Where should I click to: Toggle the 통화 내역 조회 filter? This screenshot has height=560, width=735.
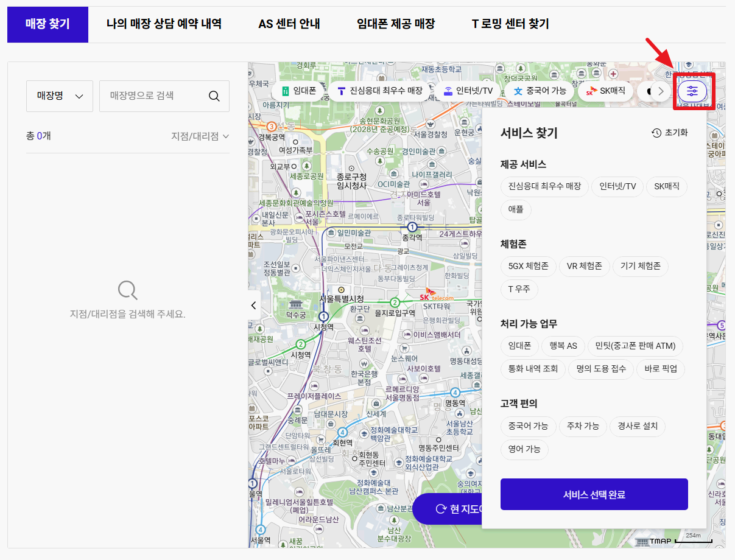[533, 369]
